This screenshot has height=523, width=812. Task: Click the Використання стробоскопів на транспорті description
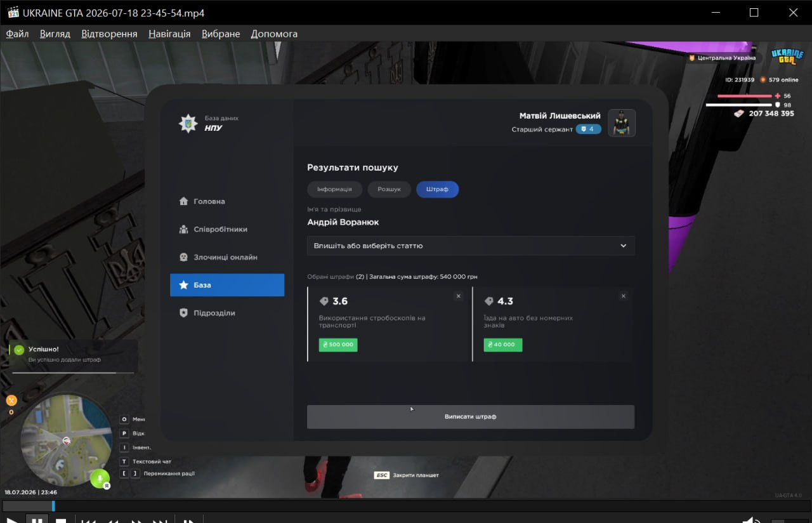pyautogui.click(x=372, y=321)
